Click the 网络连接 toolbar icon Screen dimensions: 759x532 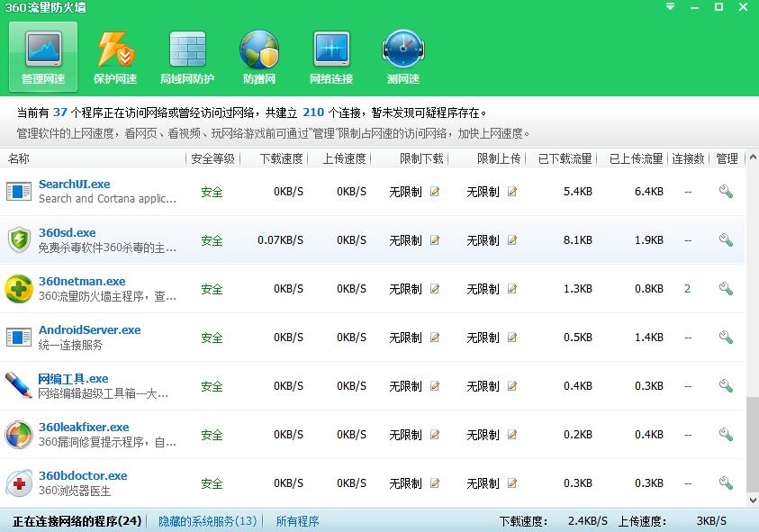[x=331, y=57]
